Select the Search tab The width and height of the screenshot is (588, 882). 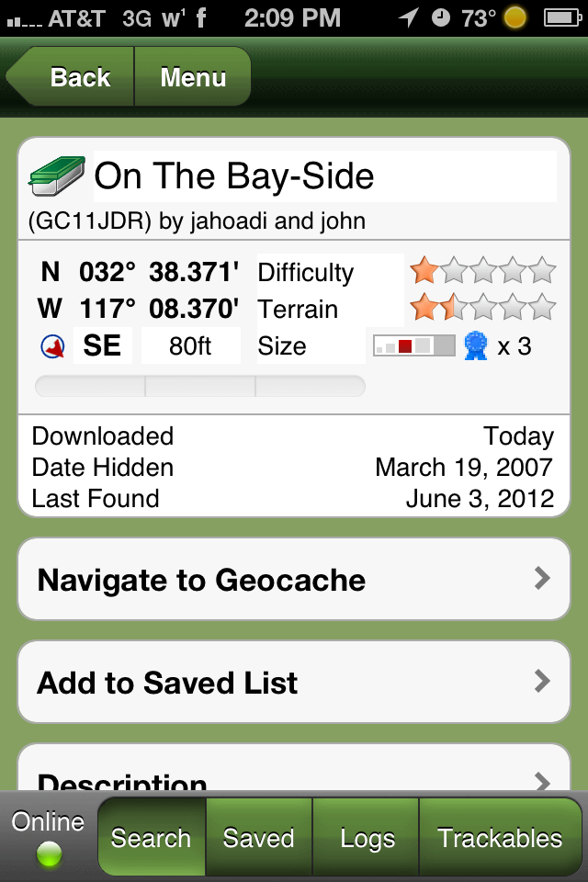tap(151, 838)
